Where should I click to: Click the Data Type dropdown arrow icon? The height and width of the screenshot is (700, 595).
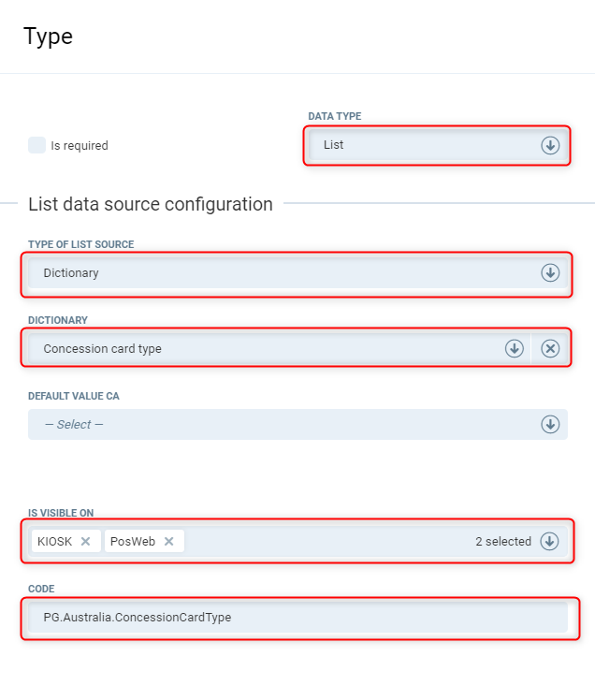tap(550, 145)
